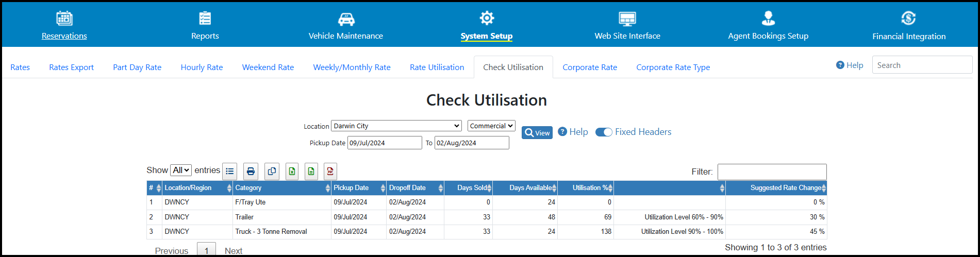
Task: Copy table to clipboard icon
Action: [272, 172]
